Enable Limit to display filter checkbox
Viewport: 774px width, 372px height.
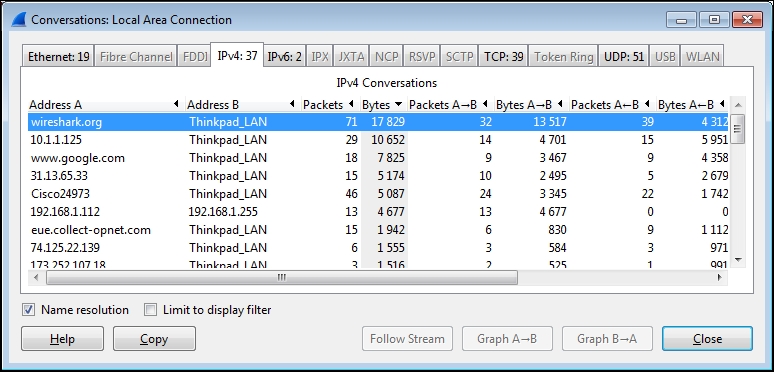[x=151, y=310]
